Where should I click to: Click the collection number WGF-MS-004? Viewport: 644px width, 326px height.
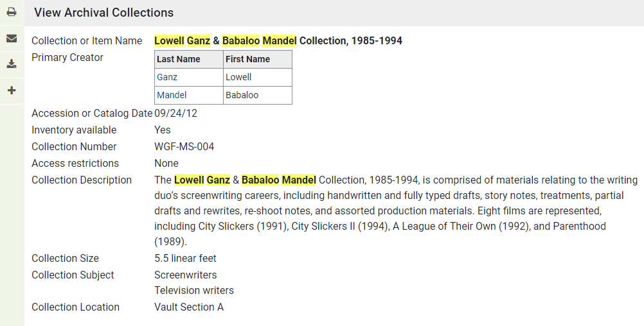[x=184, y=147]
